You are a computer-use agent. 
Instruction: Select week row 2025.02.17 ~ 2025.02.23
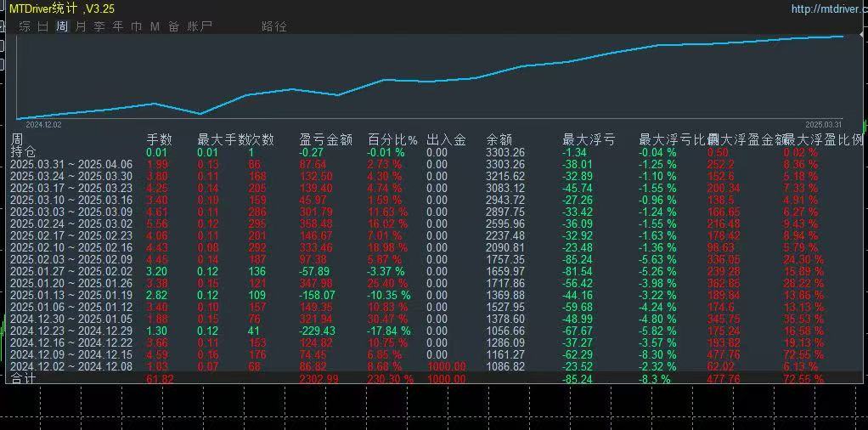click(x=72, y=235)
